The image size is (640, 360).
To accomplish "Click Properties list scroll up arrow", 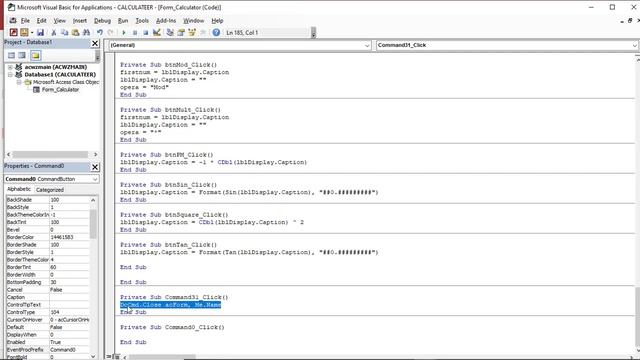I will coord(93,200).
